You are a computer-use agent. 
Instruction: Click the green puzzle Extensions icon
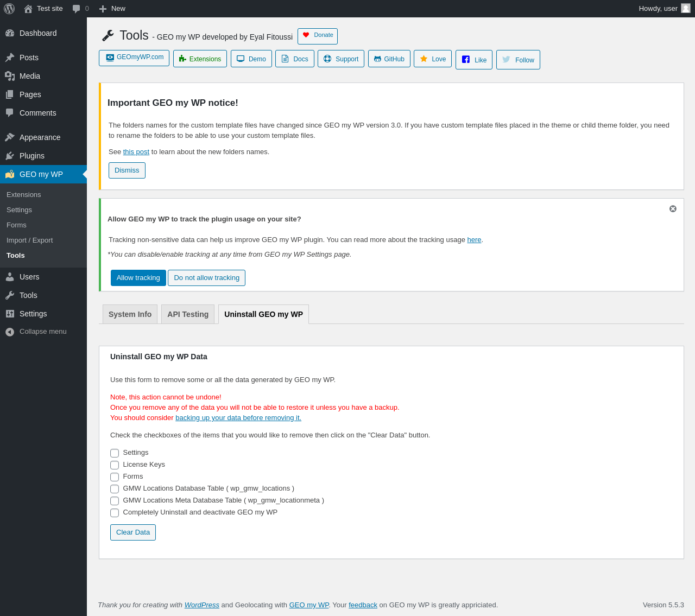(182, 59)
